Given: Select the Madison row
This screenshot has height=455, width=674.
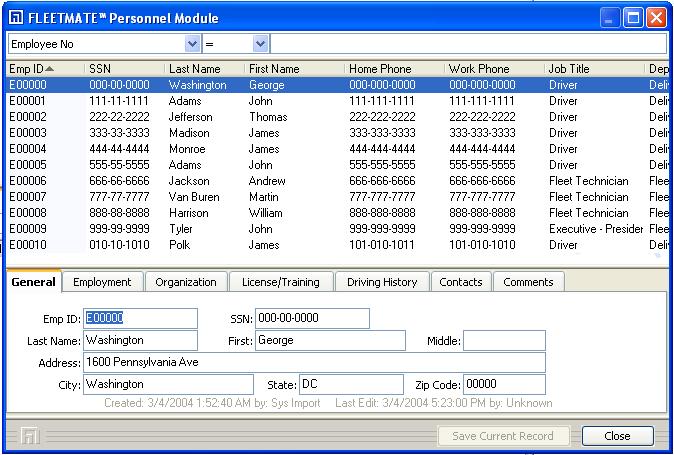Looking at the screenshot, I should tap(337, 133).
